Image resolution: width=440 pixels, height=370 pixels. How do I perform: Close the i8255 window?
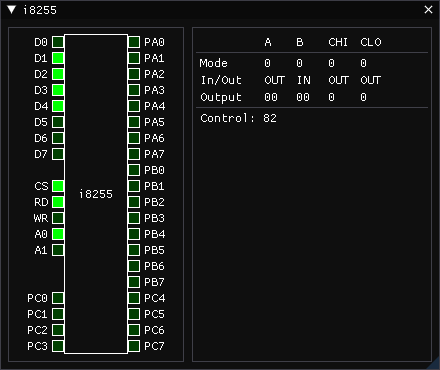[428, 10]
